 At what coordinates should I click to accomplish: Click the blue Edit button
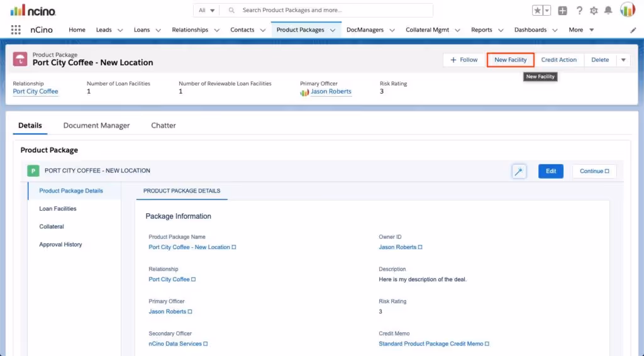pos(551,171)
